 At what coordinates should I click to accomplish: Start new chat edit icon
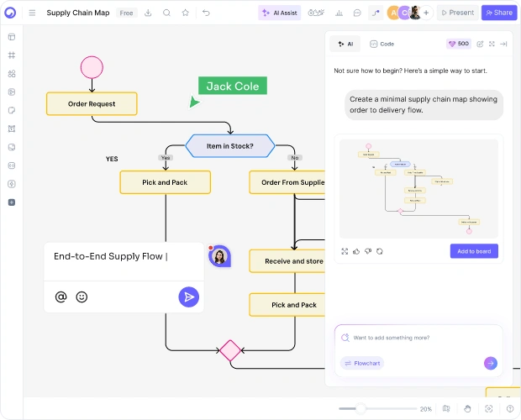480,44
